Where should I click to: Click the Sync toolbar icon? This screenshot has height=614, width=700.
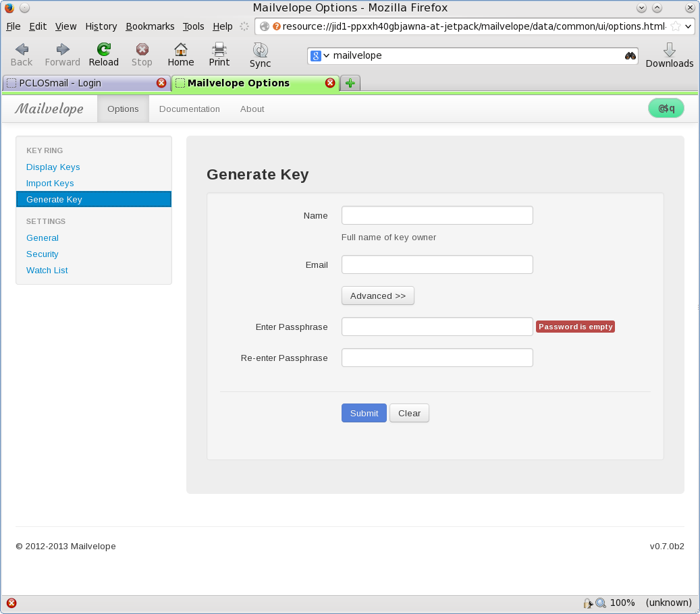(260, 51)
